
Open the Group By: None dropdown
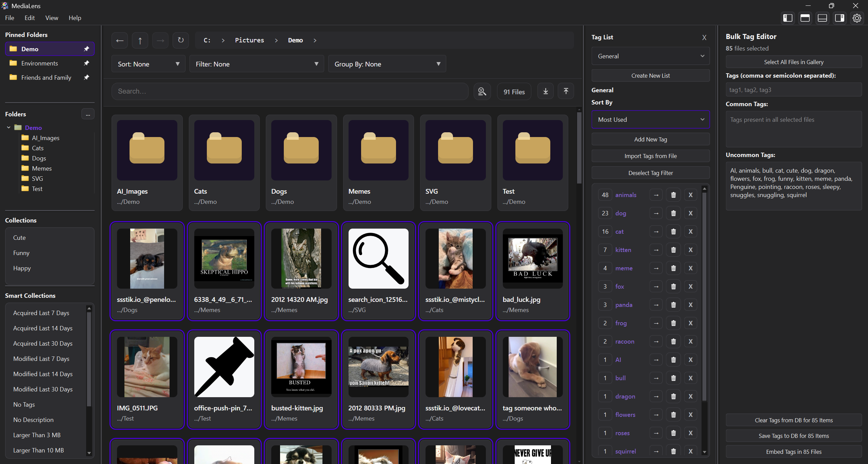[387, 63]
